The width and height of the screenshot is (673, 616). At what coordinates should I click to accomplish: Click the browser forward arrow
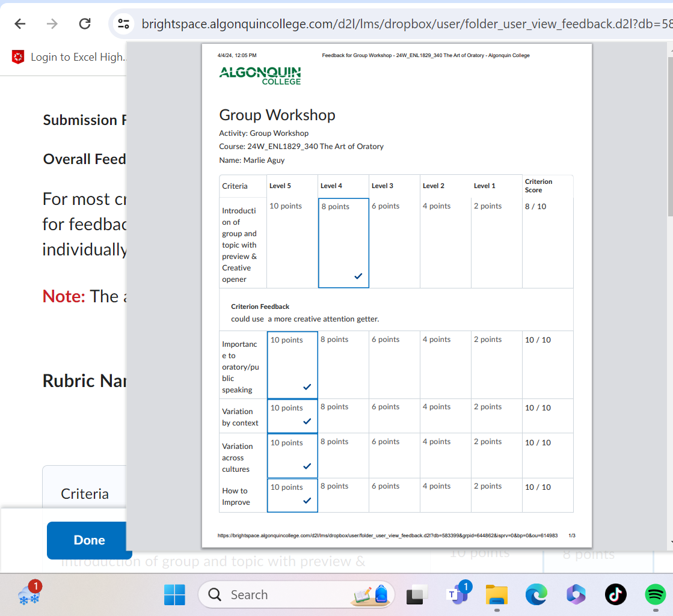[52, 23]
